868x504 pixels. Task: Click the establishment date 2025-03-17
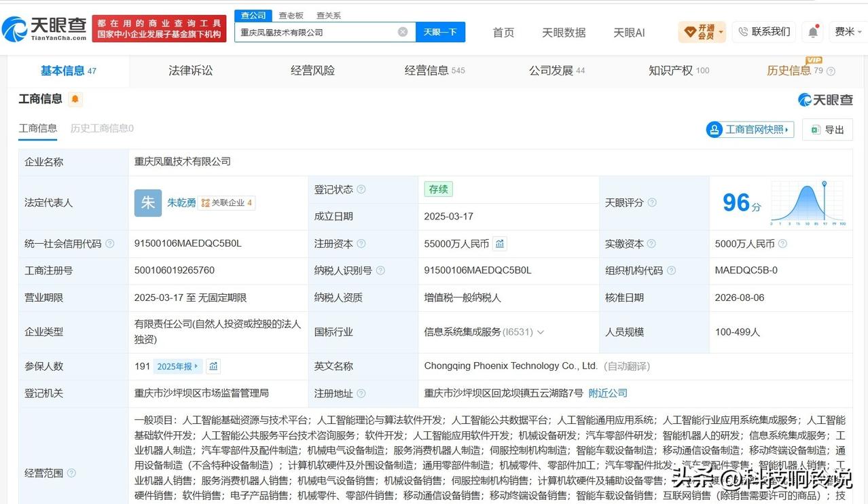(448, 216)
